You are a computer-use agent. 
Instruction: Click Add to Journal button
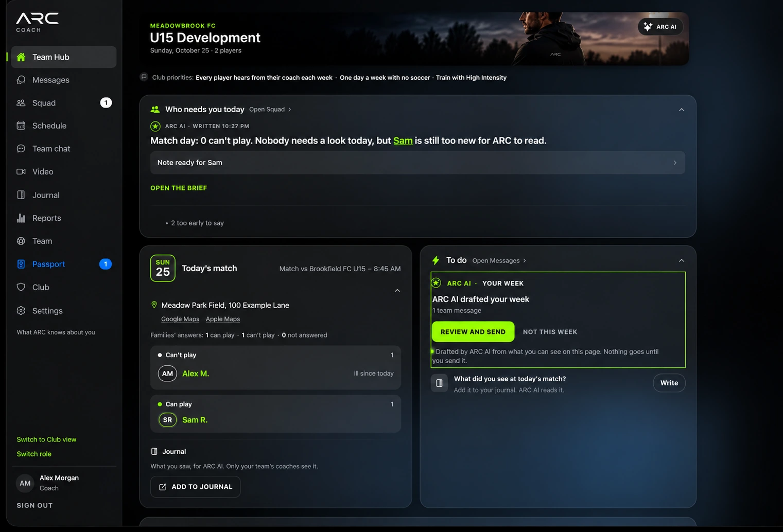click(196, 487)
